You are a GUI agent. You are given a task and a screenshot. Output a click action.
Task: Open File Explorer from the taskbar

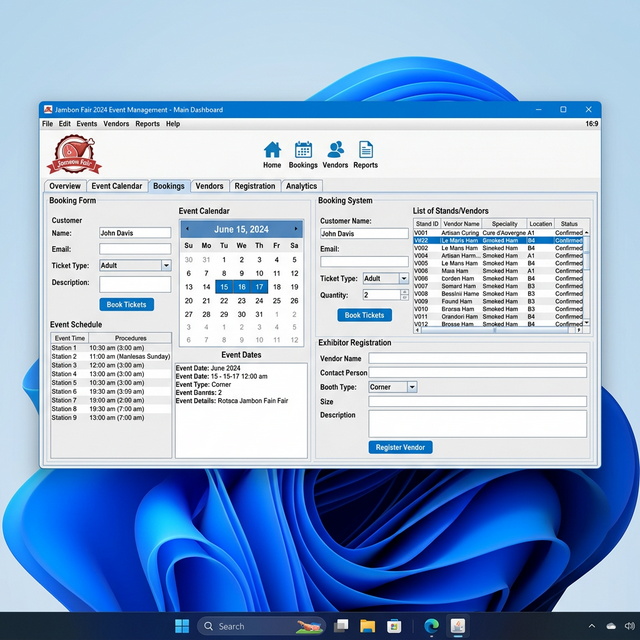pos(368,626)
